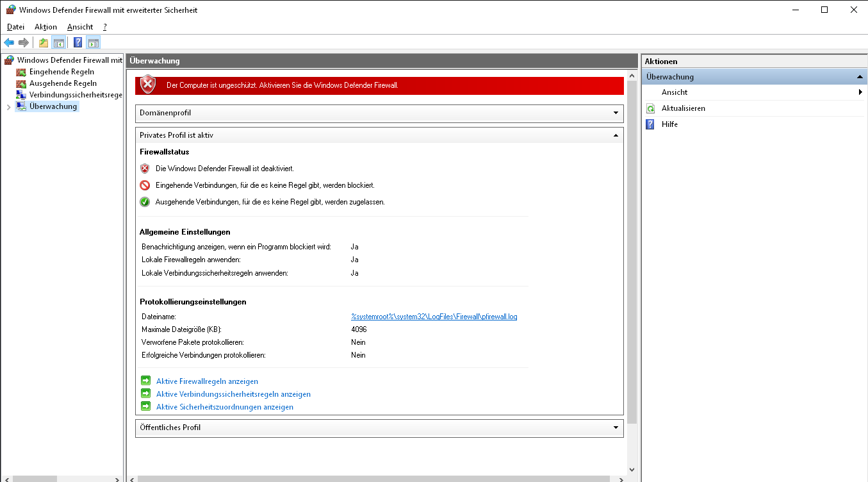Click the green arrow icon beside Aktive Firewallregeln
Viewport: 868px width, 482px height.
(x=145, y=381)
